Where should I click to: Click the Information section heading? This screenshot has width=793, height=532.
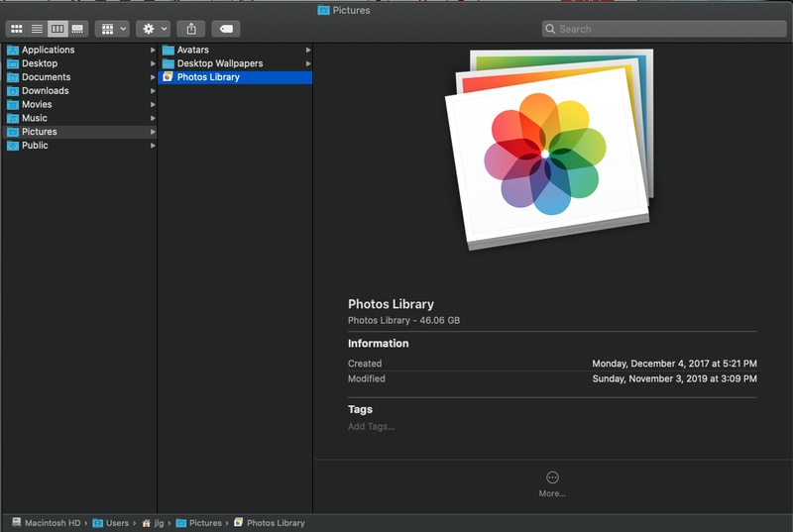378,344
